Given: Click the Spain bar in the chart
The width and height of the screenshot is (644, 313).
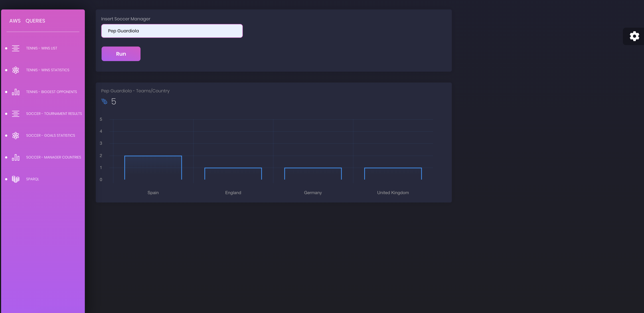Looking at the screenshot, I should tap(153, 168).
